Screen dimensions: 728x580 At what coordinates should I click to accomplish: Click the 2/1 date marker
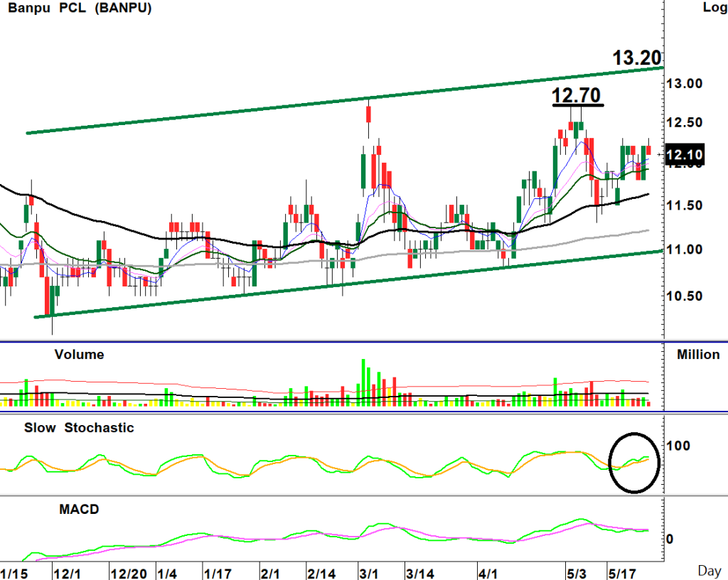coord(270,574)
